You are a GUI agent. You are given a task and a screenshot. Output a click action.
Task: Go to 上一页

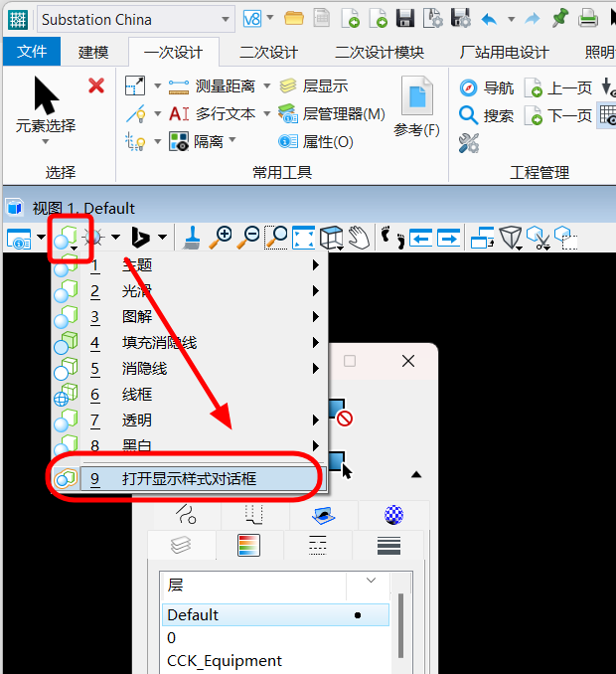558,87
